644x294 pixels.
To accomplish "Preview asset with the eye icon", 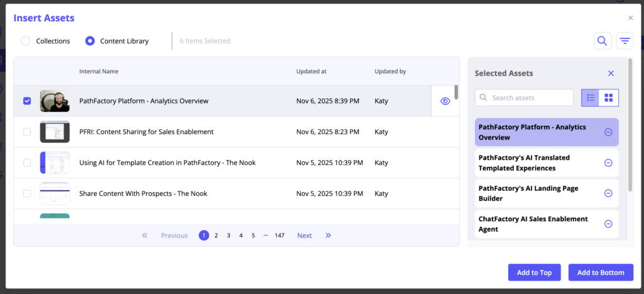I will pyautogui.click(x=445, y=101).
